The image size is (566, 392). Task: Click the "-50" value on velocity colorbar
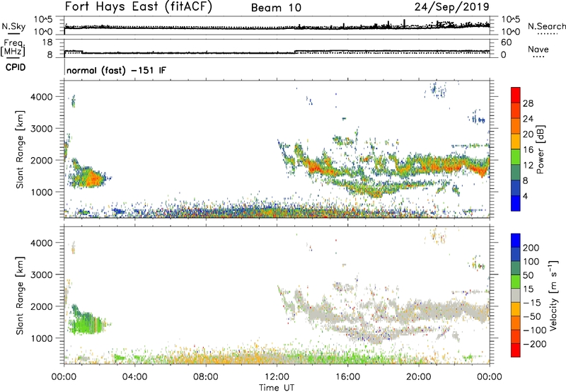[532, 316]
